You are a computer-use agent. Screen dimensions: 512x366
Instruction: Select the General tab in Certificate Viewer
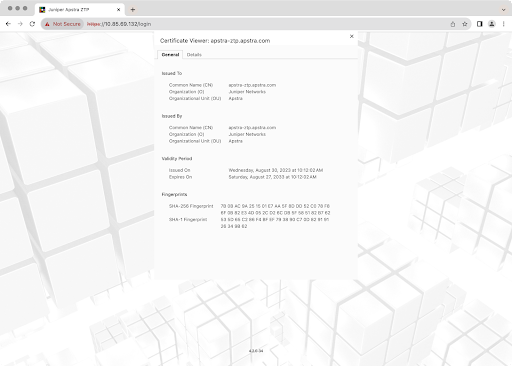click(x=170, y=55)
